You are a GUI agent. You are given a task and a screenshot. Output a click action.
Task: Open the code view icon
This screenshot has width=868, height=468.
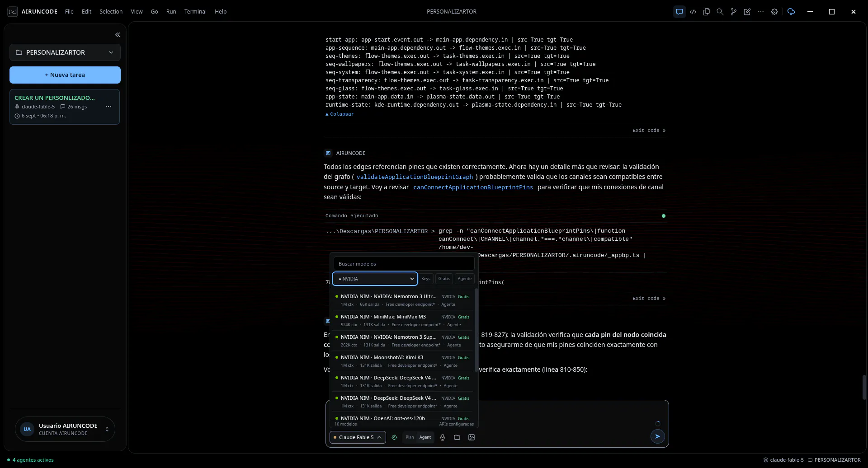click(693, 12)
